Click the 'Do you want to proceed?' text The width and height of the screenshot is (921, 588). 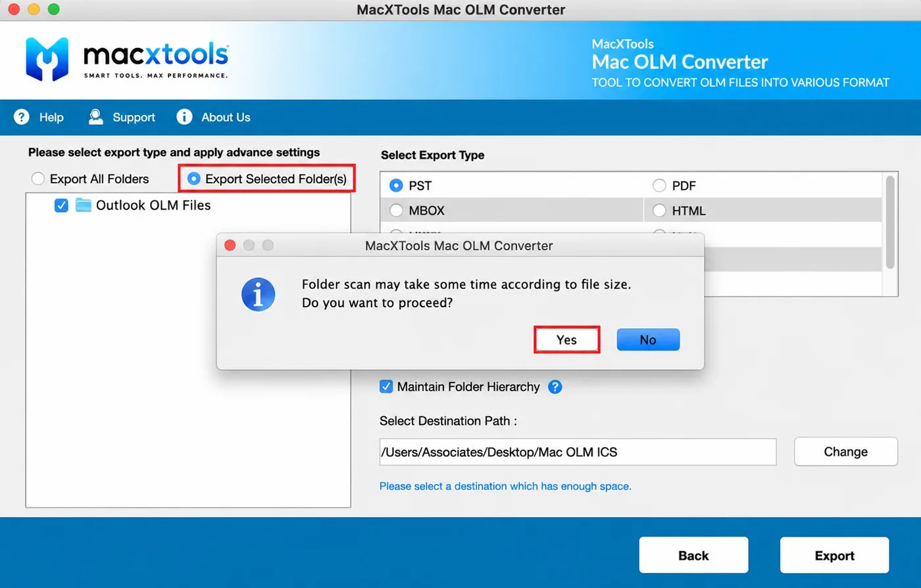[377, 303]
